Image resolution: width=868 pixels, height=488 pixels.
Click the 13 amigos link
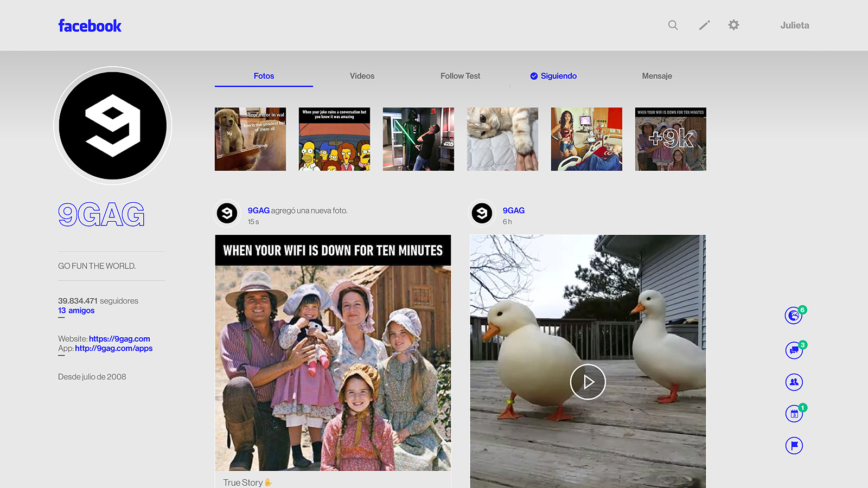76,311
